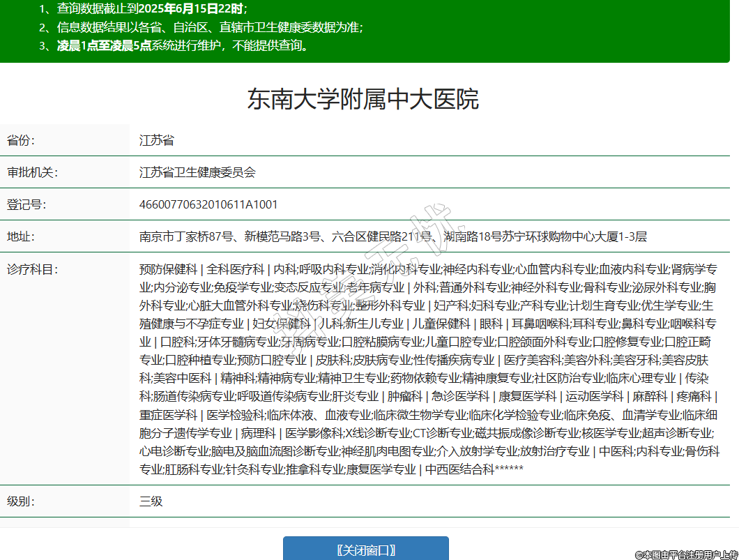Click the 江苏省 province value

click(157, 140)
